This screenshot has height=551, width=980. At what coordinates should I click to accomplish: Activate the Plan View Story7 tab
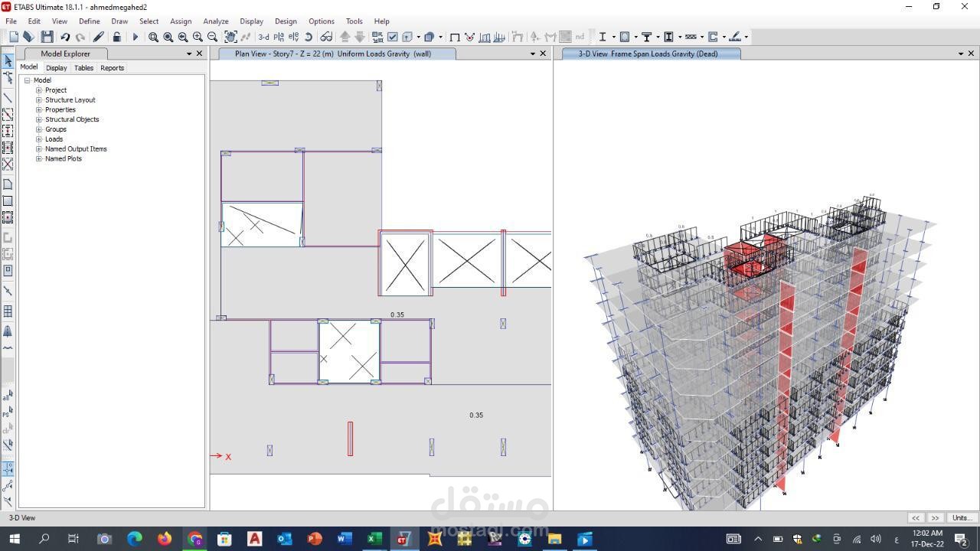pyautogui.click(x=333, y=54)
